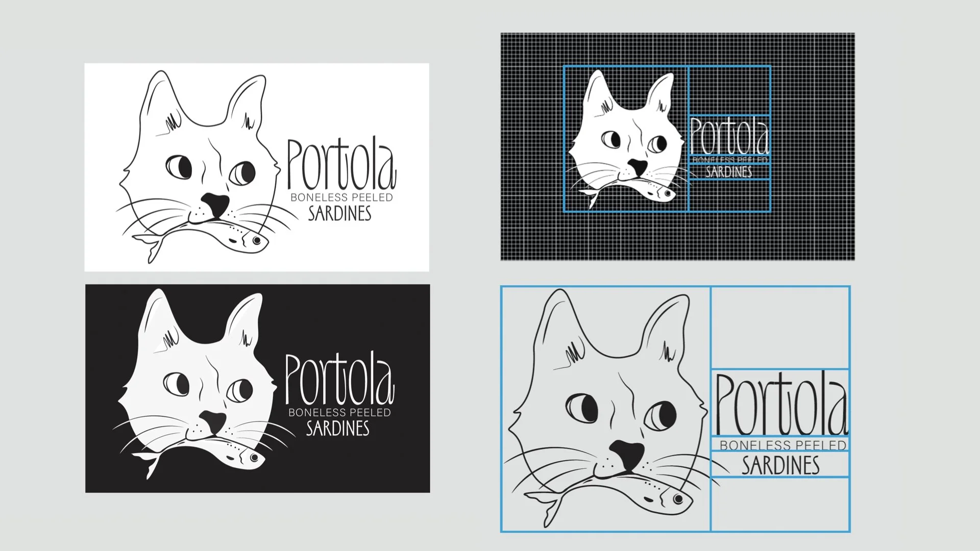Click the fish eye in blue-outlined panel
The image size is (980, 551).
click(678, 499)
